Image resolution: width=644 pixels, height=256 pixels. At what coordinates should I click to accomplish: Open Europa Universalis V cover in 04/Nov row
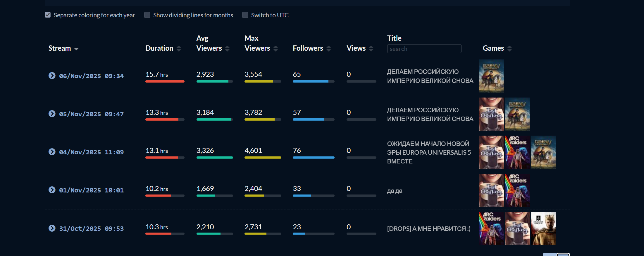pos(543,152)
